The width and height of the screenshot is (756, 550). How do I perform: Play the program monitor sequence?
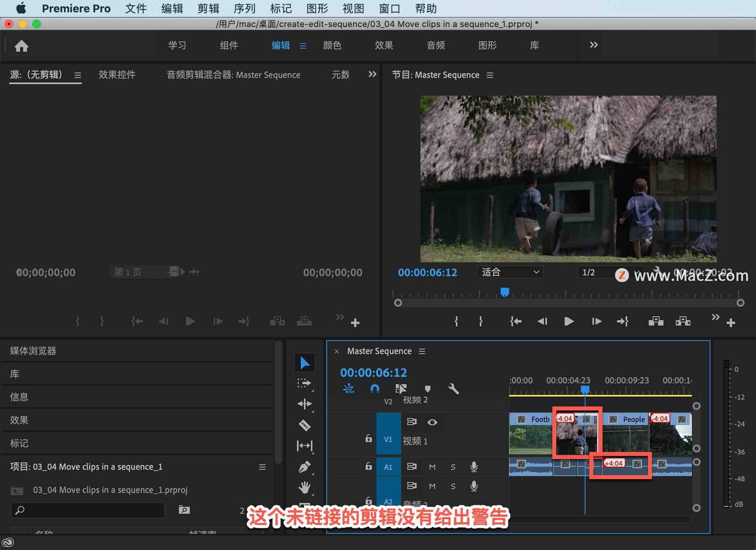tap(569, 321)
